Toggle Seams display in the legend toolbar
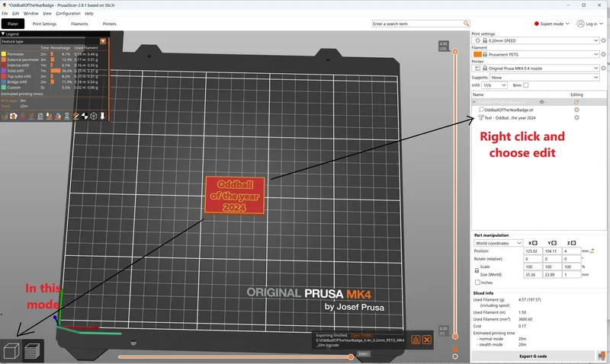Viewport: 610px width, 364px height. pyautogui.click(x=40, y=117)
